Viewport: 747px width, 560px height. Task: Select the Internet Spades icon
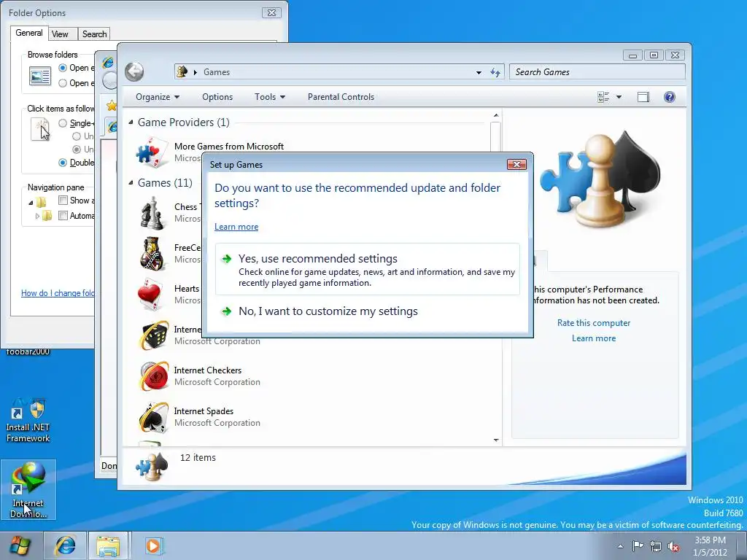coord(154,417)
